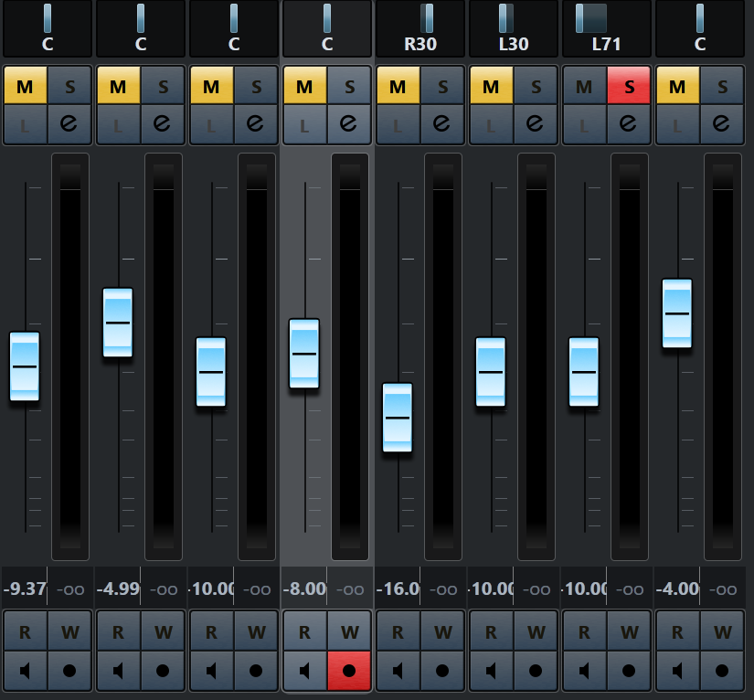Activate Listen on the L71 panned channel
Viewport: 754px width, 700px height.
[585, 124]
